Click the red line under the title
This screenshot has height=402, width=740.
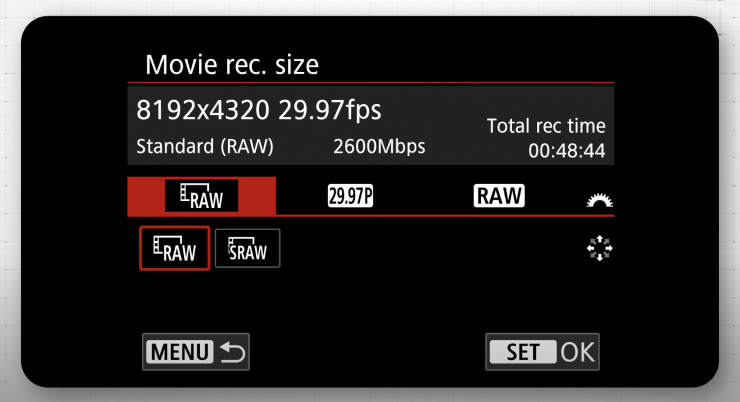(x=370, y=83)
